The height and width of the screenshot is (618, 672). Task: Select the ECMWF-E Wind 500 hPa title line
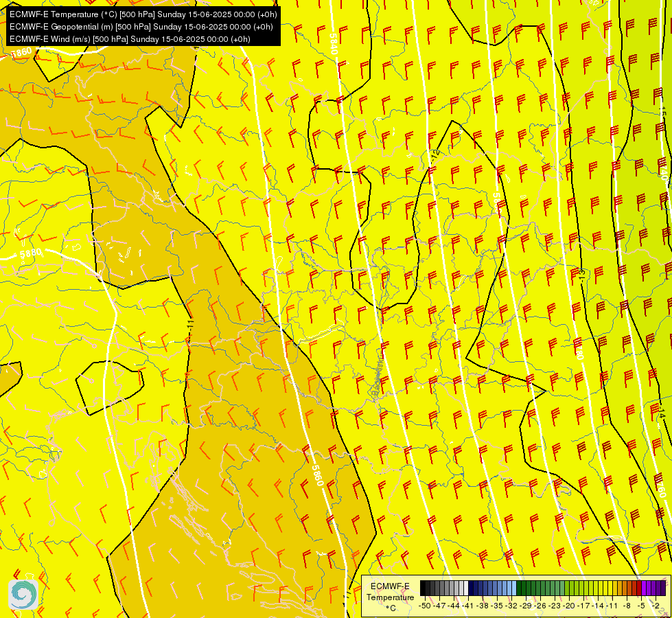pyautogui.click(x=130, y=39)
